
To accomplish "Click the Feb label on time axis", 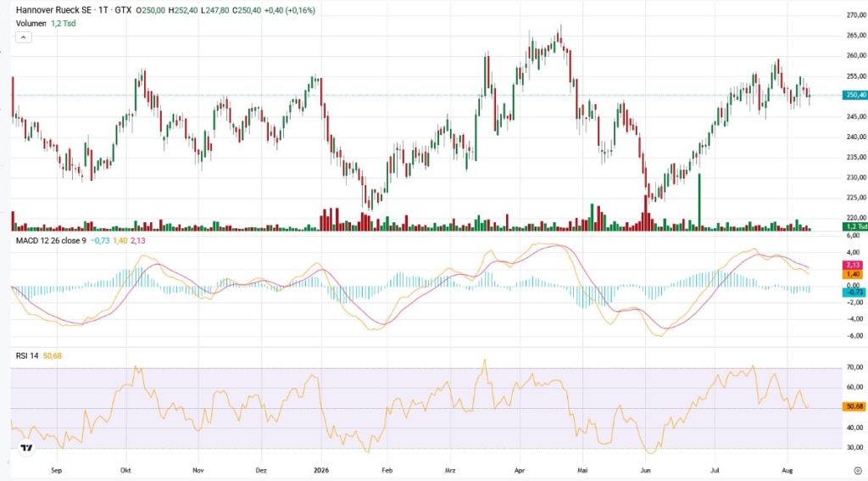I will click(387, 471).
